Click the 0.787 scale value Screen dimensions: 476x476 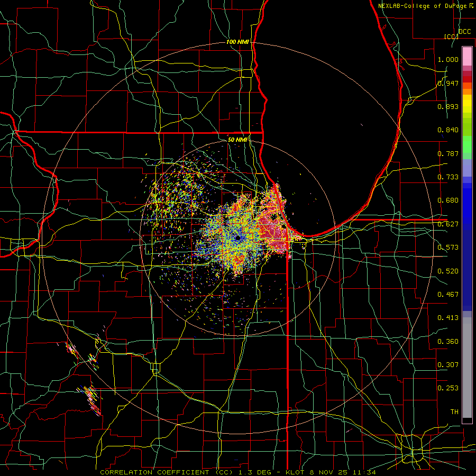[x=448, y=153]
